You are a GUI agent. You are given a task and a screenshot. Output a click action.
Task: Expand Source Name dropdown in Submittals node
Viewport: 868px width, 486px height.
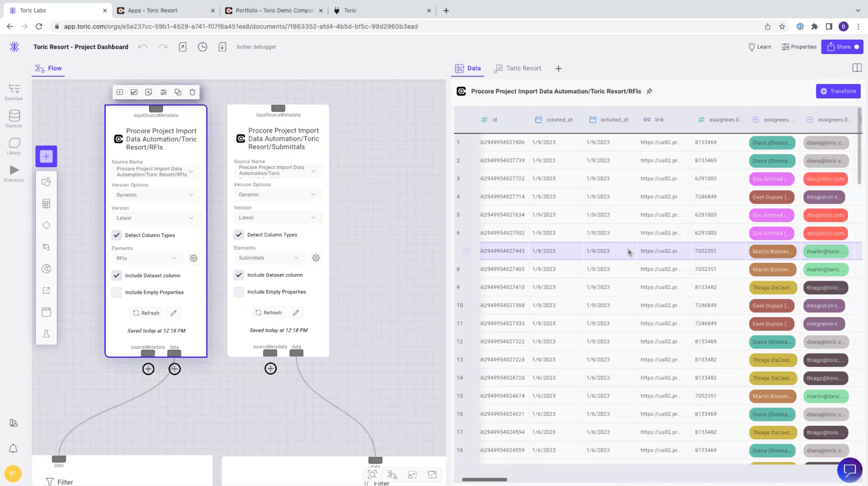point(278,171)
